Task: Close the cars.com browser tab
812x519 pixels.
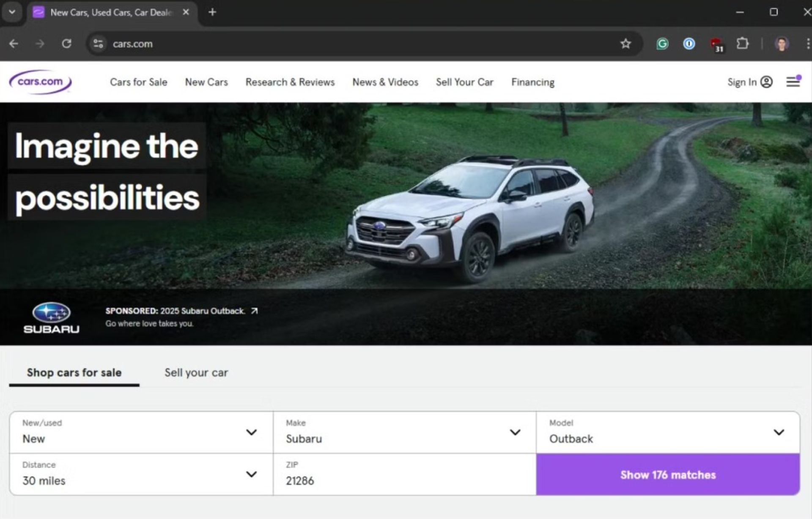Action: click(x=186, y=12)
